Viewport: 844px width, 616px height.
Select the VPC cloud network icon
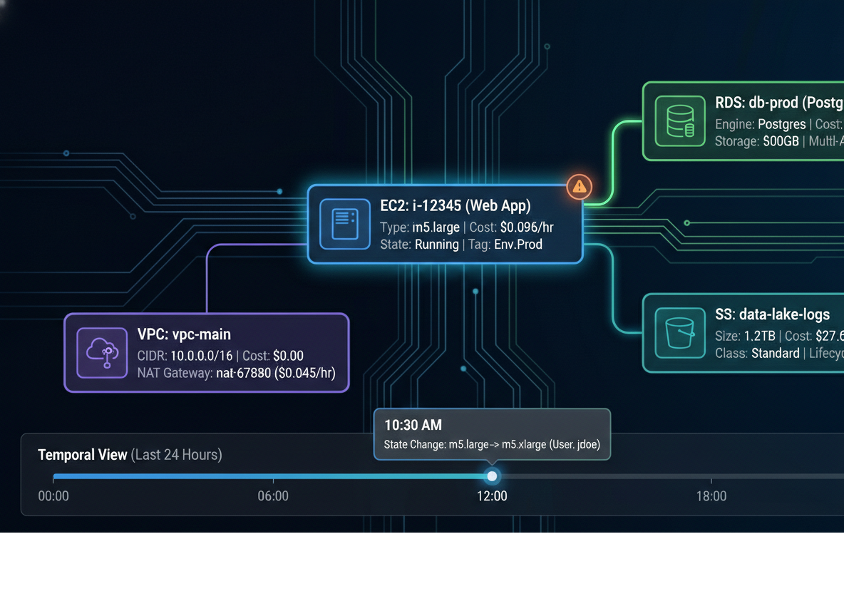[102, 352]
